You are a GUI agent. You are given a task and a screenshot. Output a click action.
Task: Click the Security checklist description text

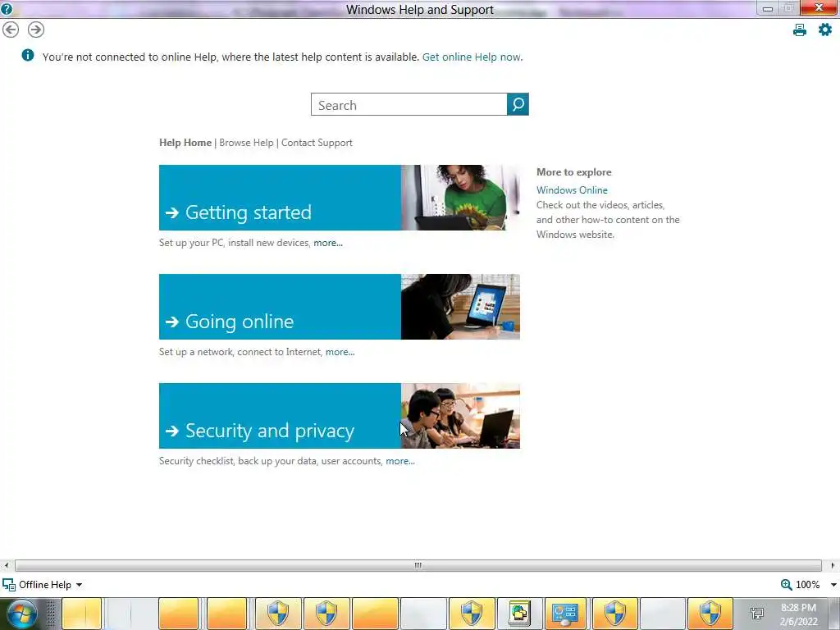pyautogui.click(x=271, y=461)
